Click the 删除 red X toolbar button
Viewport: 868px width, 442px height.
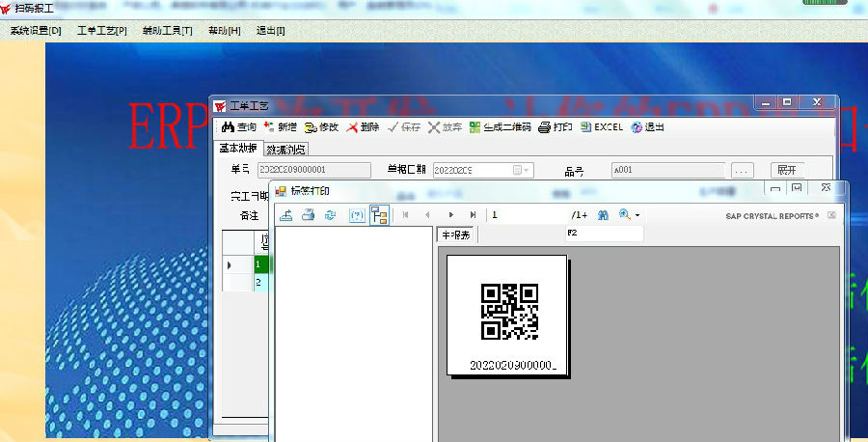pos(363,126)
